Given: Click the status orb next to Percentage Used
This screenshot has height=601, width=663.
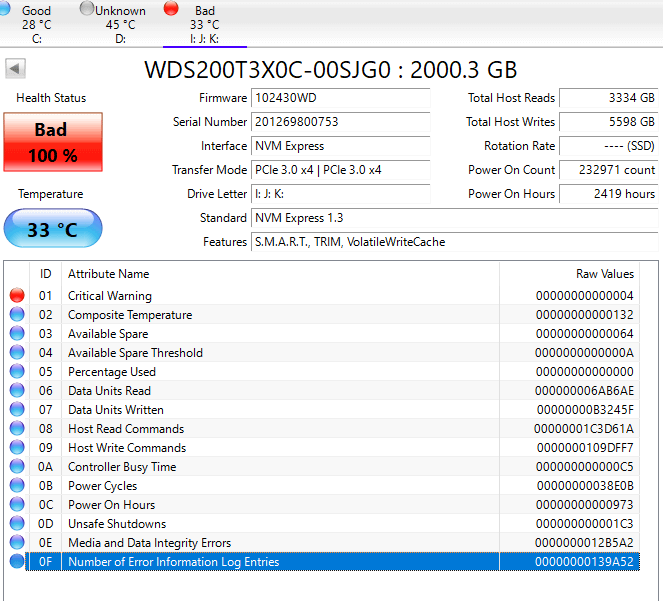Looking at the screenshot, I should [x=16, y=372].
